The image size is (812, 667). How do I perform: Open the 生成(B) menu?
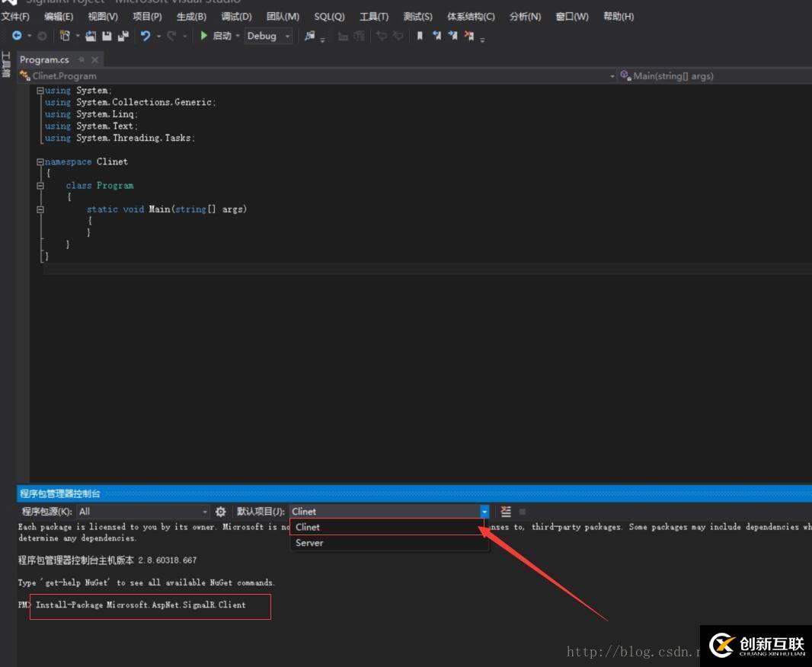(x=191, y=17)
